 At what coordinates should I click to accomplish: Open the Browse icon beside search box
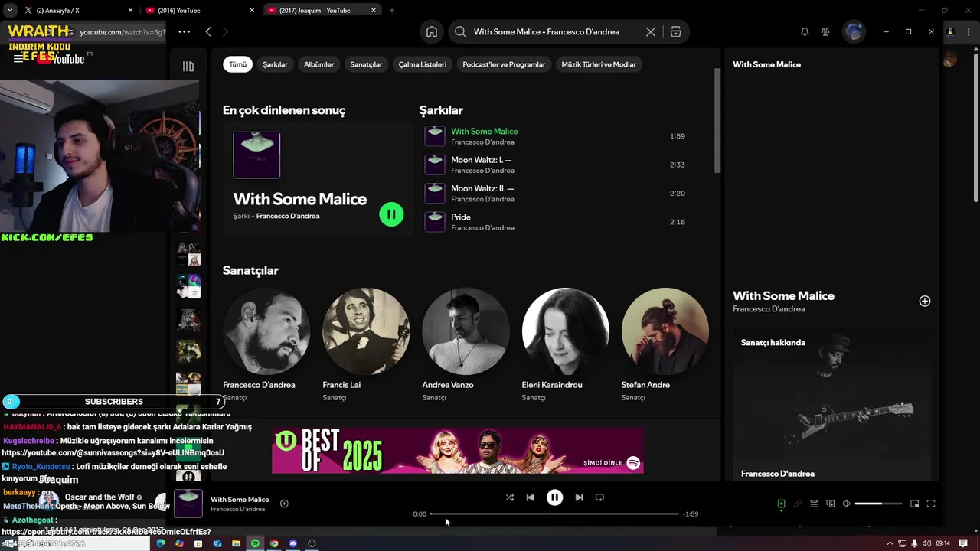pyautogui.click(x=675, y=31)
